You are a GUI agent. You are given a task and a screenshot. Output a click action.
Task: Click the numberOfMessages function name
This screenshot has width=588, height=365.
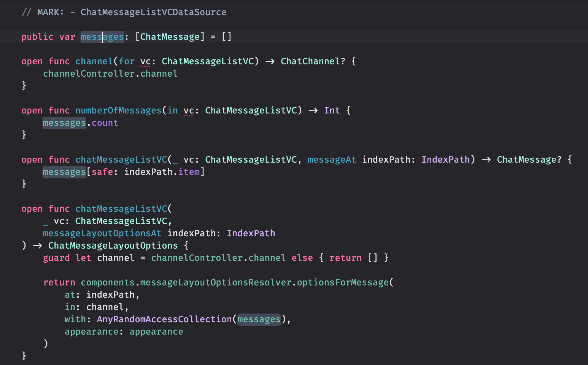[x=118, y=111]
